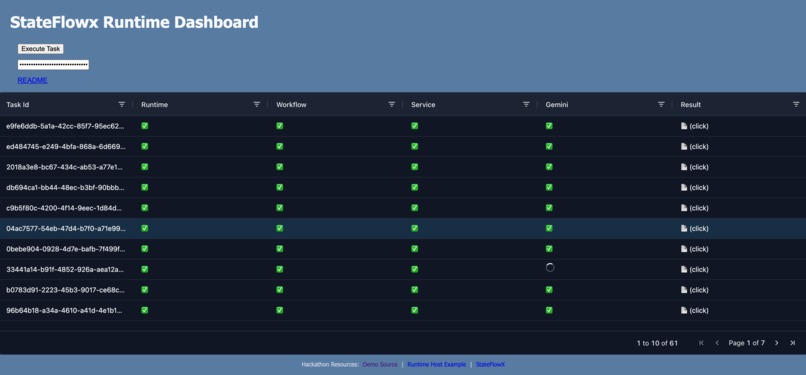
Task: Click Service checkmark for task 33441a14
Action: click(x=414, y=269)
